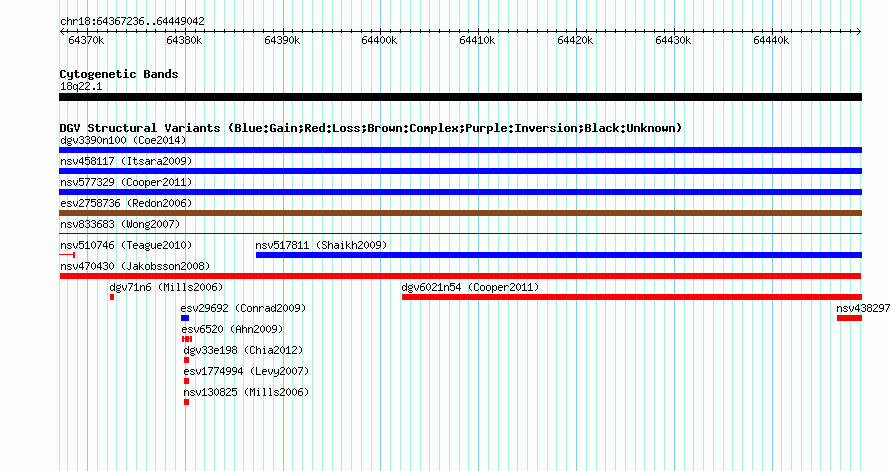
Task: Click the brown esv2758736 (Redon2006) complex bar
Action: [460, 213]
